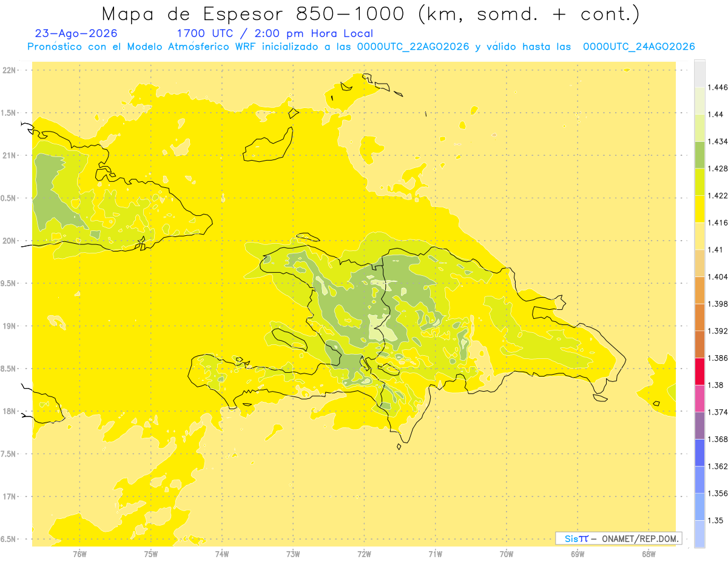Click the legend value 1.392
This screenshot has height=562, width=728.
[x=719, y=331]
